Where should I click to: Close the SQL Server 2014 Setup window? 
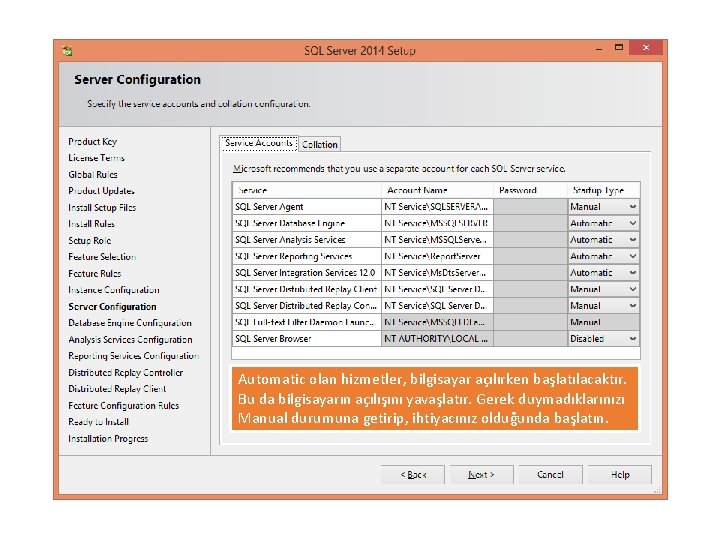pos(646,48)
